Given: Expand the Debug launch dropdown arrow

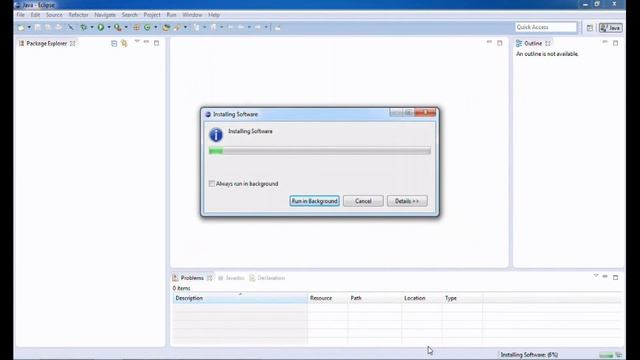Looking at the screenshot, I should (x=92, y=27).
